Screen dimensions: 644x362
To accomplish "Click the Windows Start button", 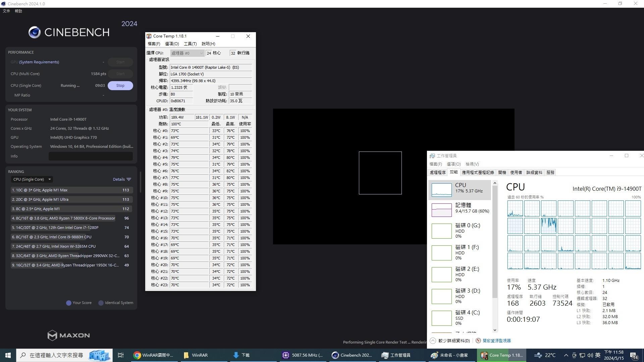I will [x=7, y=355].
